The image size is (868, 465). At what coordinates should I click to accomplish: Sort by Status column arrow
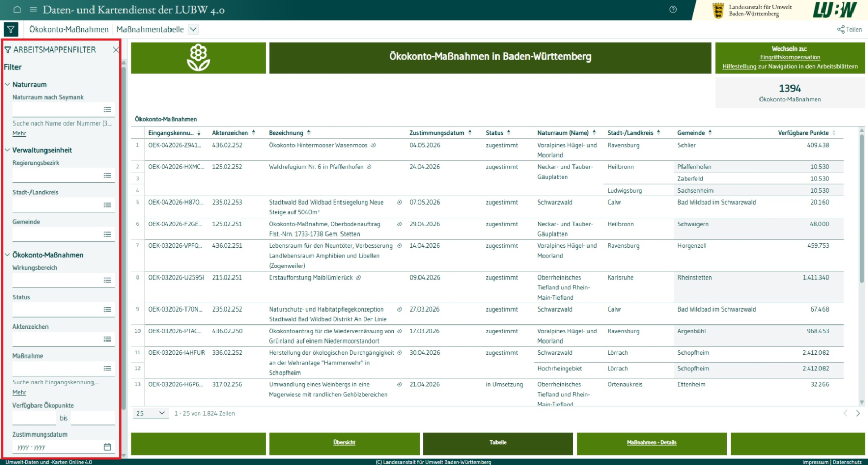(509, 133)
